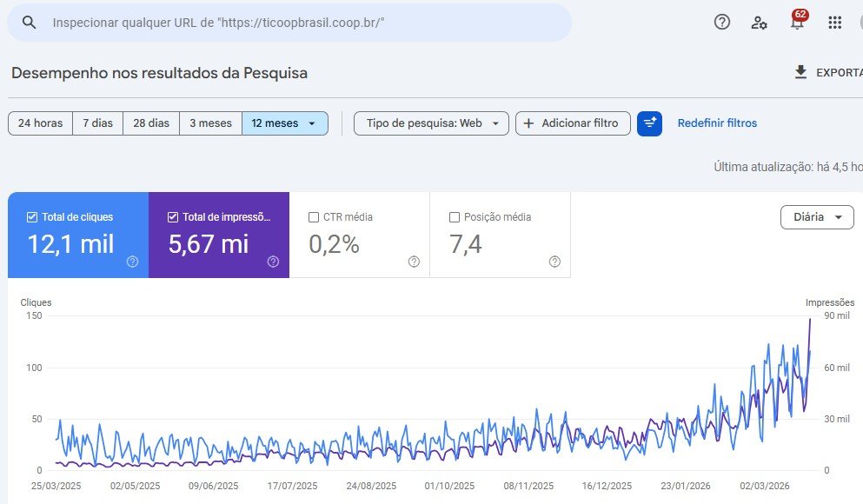Click help icon in Posição média card
Viewport: 863px width, 504px height.
[x=554, y=262]
